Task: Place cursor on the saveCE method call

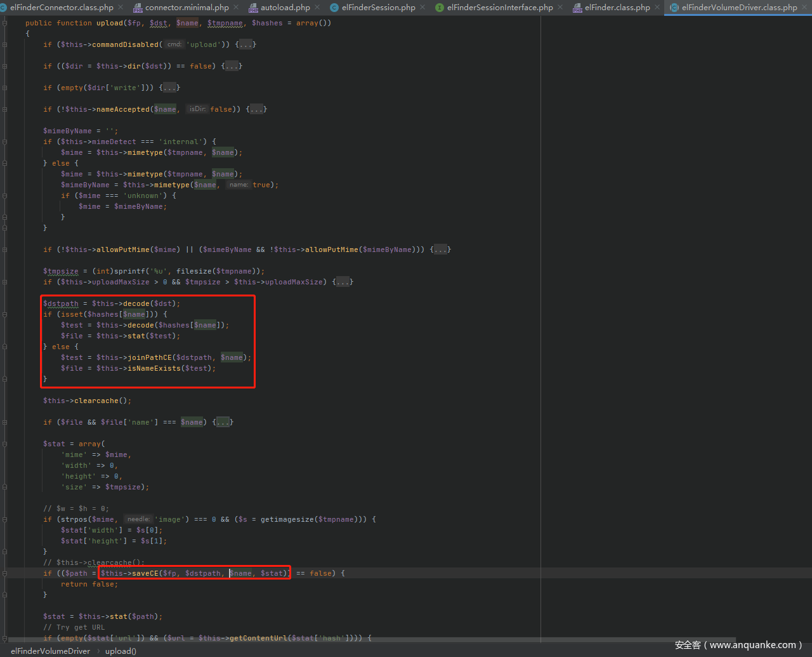Action: coord(145,573)
